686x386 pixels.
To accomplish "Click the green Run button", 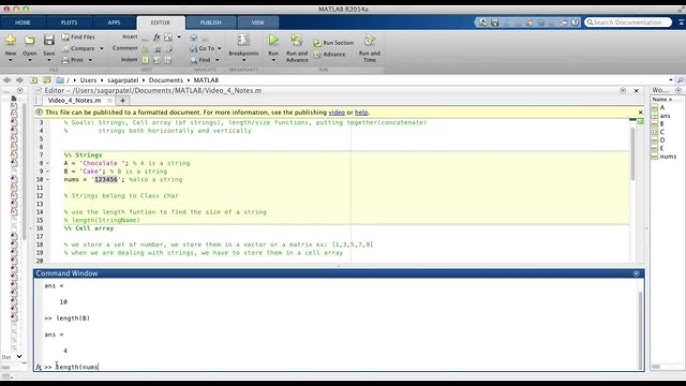I will tap(273, 40).
